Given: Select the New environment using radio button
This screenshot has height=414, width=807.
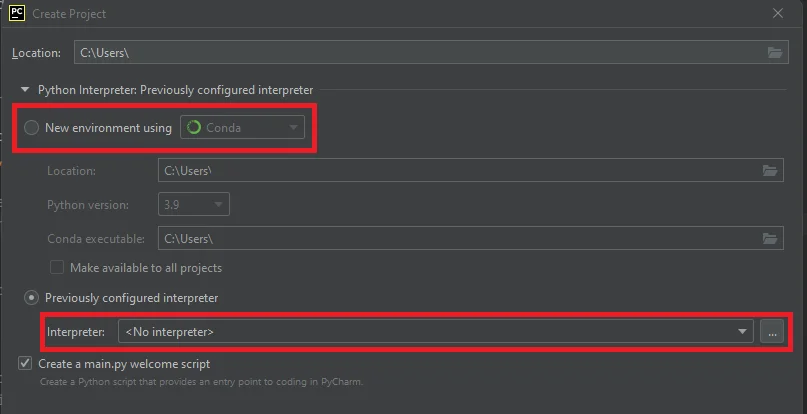Looking at the screenshot, I should (32, 127).
